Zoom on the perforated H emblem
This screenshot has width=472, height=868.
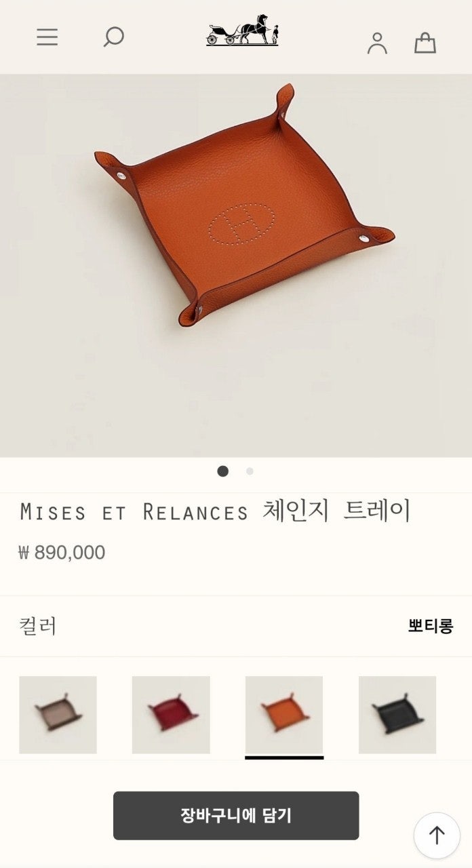[242, 224]
